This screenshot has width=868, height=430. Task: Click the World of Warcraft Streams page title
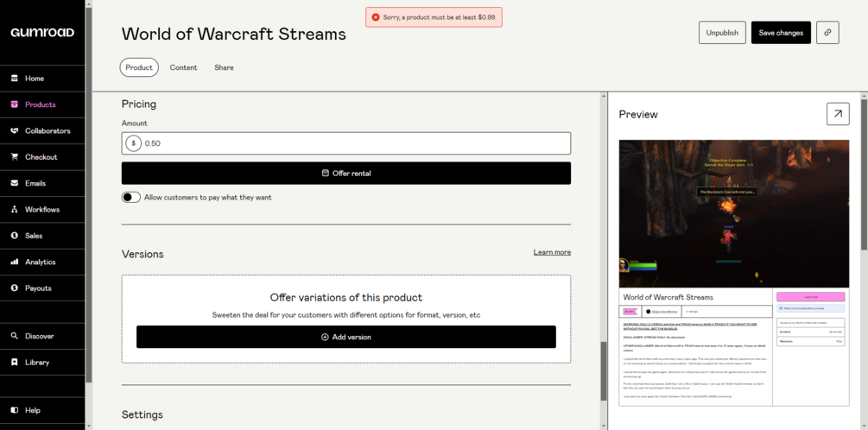233,34
